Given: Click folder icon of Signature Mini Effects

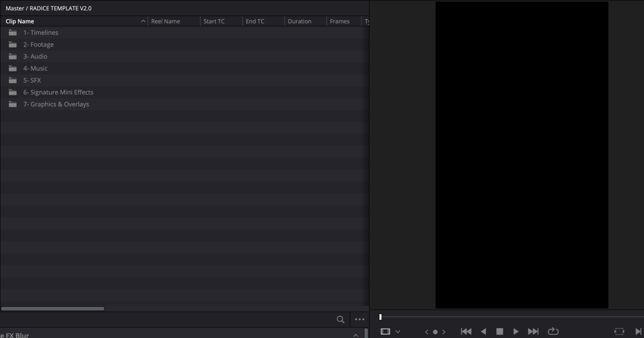Looking at the screenshot, I should pyautogui.click(x=13, y=93).
